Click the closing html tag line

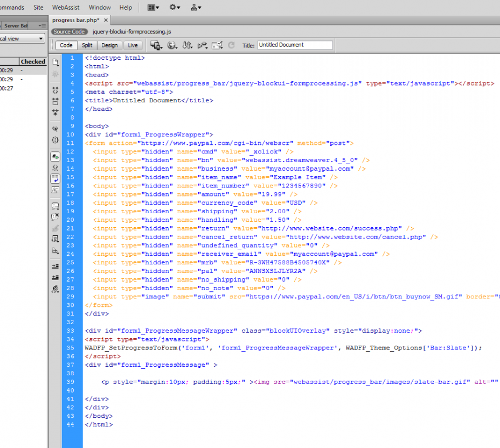[99, 424]
